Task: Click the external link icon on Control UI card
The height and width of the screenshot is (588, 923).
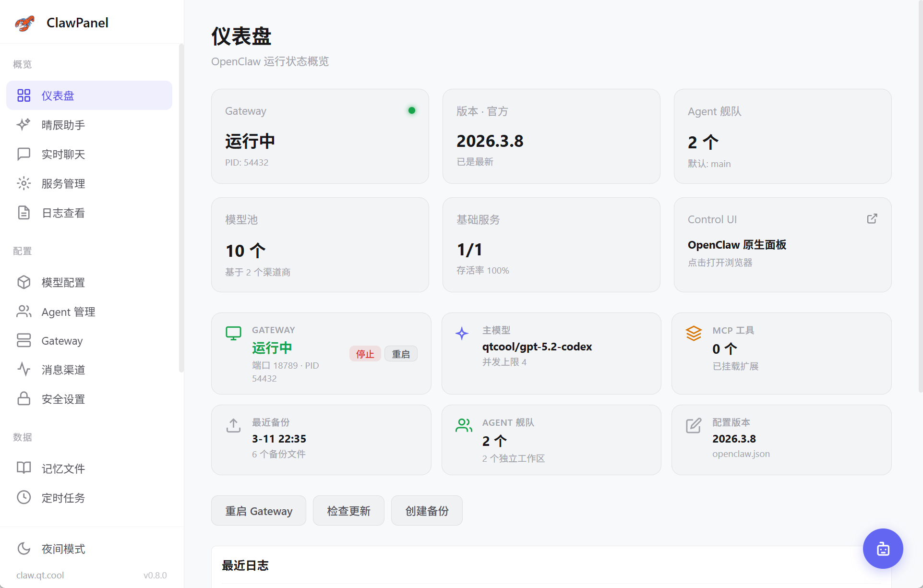Action: pyautogui.click(x=872, y=218)
